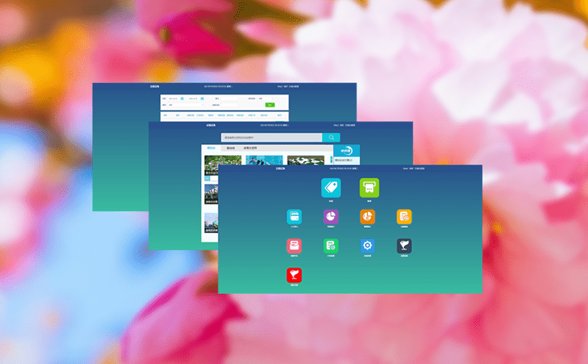Viewport: 588px width, 364px height.
Task: Switch to the second tab in listing panel
Action: [x=230, y=149]
